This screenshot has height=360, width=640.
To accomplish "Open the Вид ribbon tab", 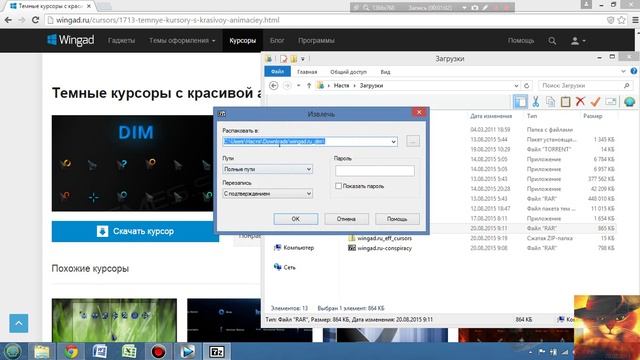I will (x=385, y=72).
